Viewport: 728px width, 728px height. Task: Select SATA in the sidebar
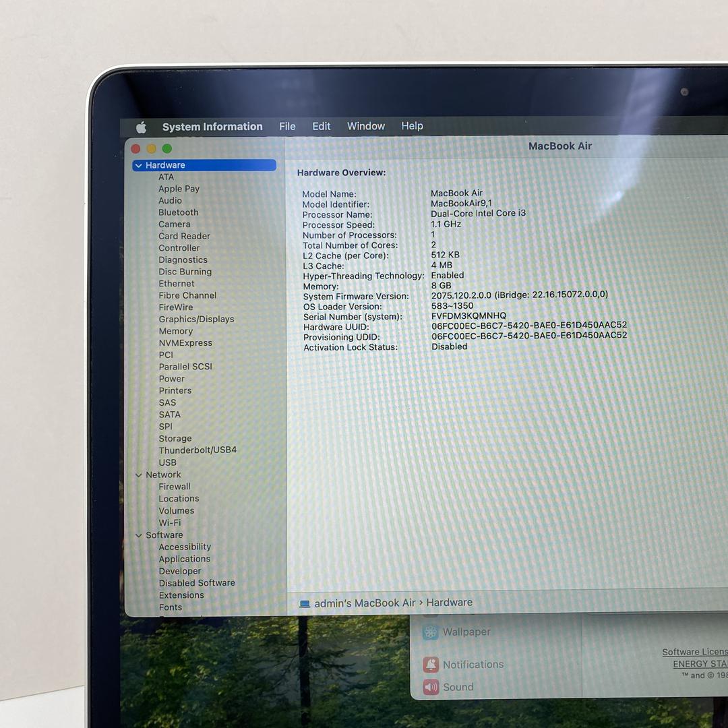pyautogui.click(x=169, y=415)
